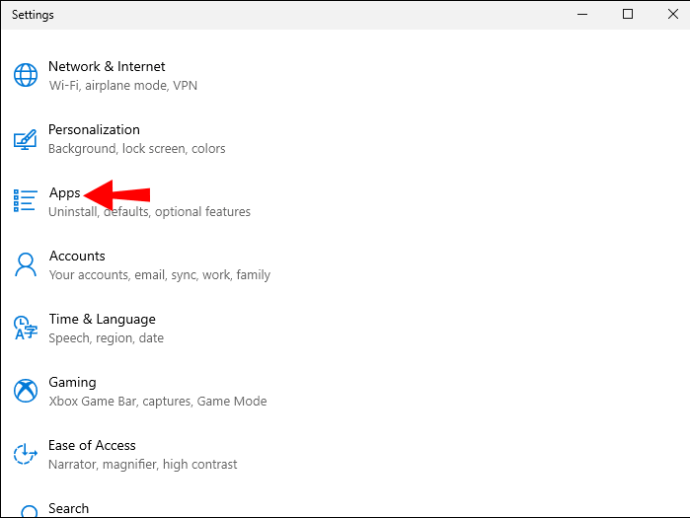The image size is (690, 518).
Task: Open Time & Language settings title
Action: pos(102,319)
